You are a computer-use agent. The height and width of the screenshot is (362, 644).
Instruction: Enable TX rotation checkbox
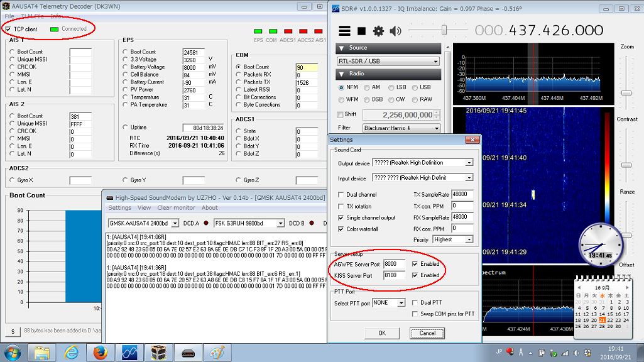341,206
